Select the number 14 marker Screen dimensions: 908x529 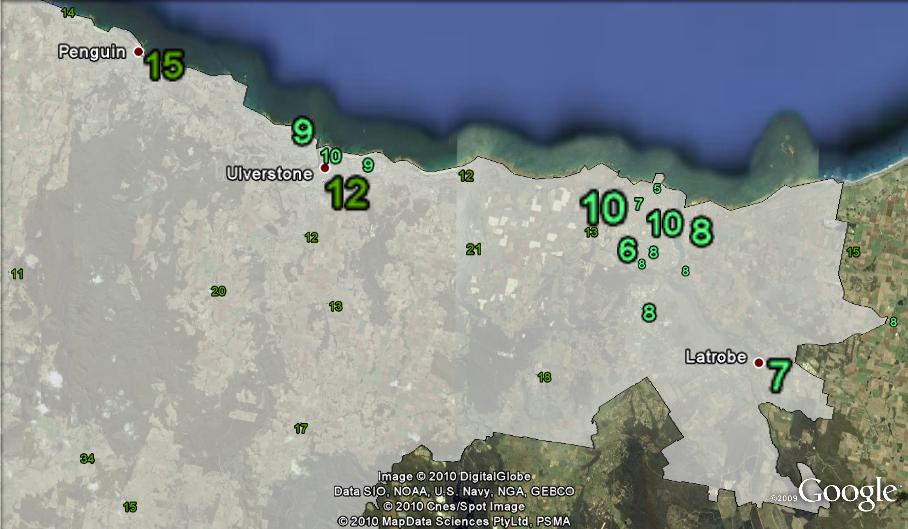(68, 13)
